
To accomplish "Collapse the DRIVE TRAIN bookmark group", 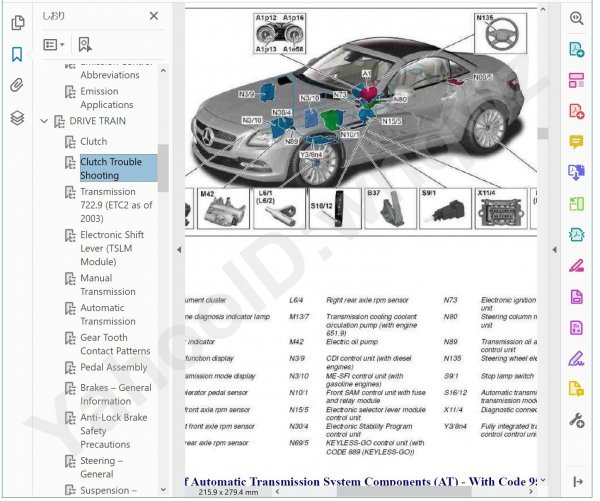I will coord(44,121).
